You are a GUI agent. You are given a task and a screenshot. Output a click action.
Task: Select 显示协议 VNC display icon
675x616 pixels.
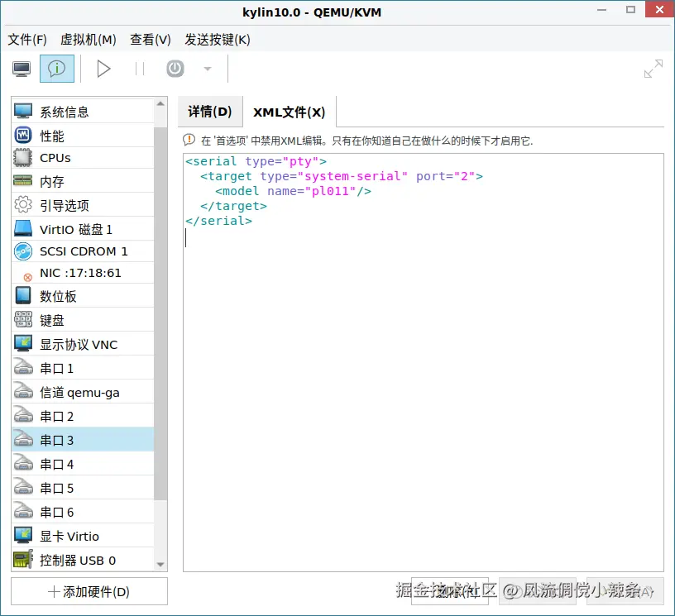pyautogui.click(x=23, y=343)
